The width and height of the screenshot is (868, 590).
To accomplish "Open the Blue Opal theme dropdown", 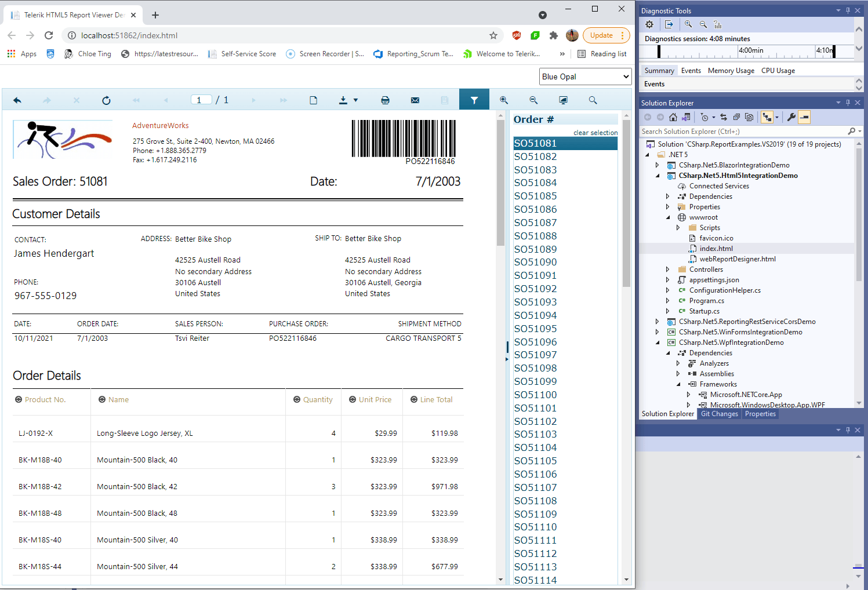I will coord(585,76).
